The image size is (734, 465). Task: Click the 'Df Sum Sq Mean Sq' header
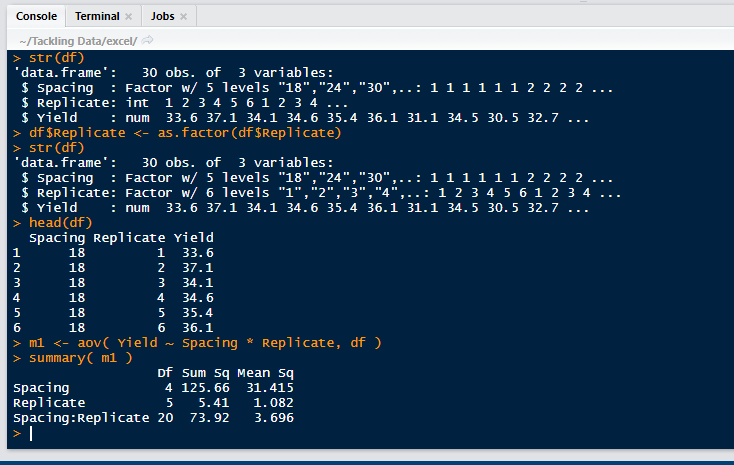click(226, 373)
